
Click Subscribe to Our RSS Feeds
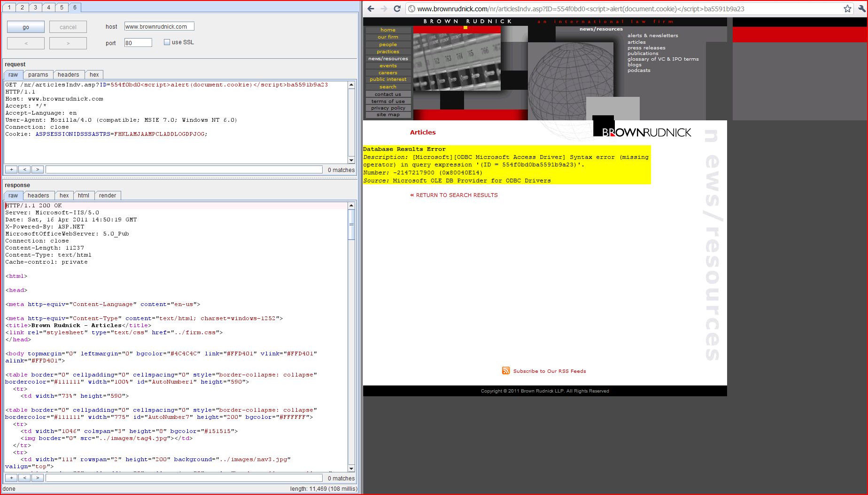coord(550,371)
